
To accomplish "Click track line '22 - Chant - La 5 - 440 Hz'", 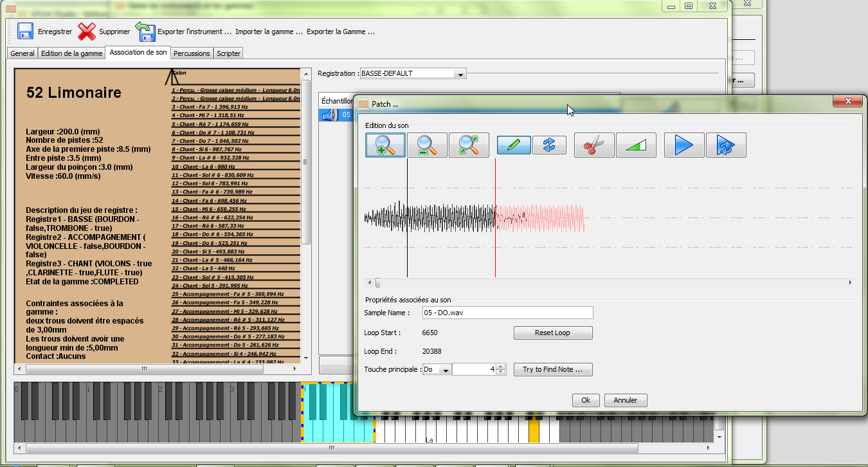I will click(203, 269).
